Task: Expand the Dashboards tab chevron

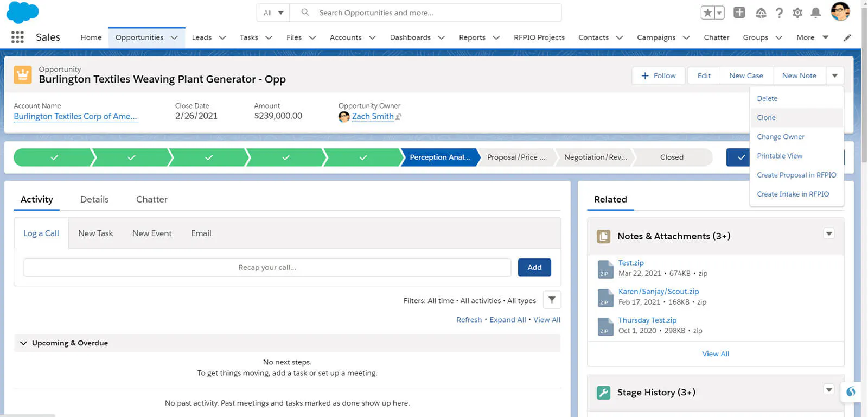Action: [442, 37]
